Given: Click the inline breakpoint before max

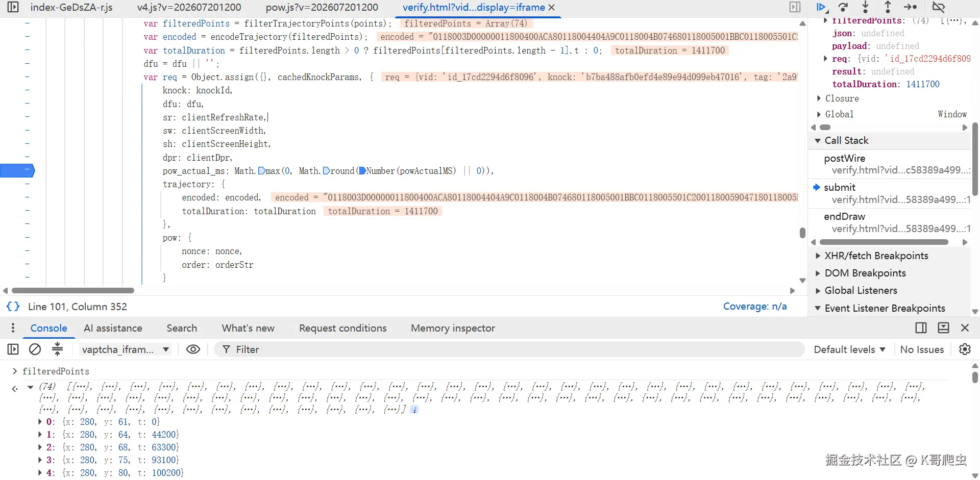Looking at the screenshot, I should click(x=262, y=171).
